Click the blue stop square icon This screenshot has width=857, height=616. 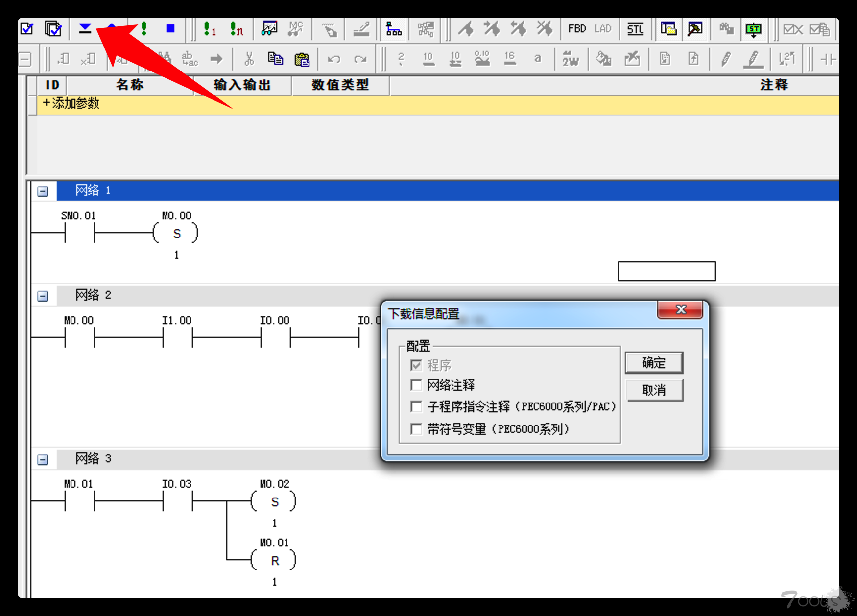(x=170, y=29)
